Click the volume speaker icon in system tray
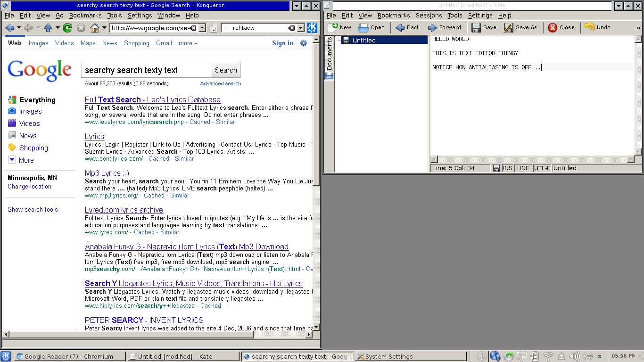The image size is (644, 362). [574, 356]
